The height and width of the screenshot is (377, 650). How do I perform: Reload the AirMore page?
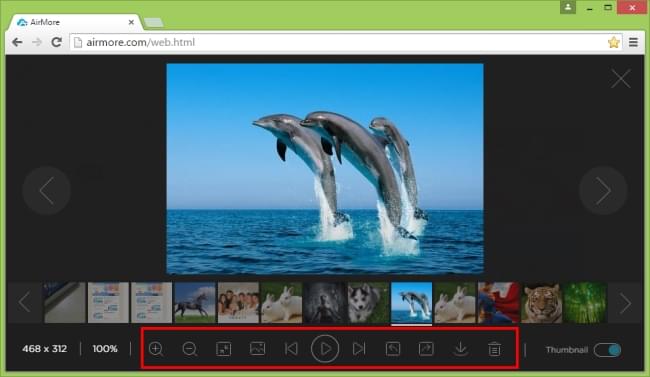(56, 42)
